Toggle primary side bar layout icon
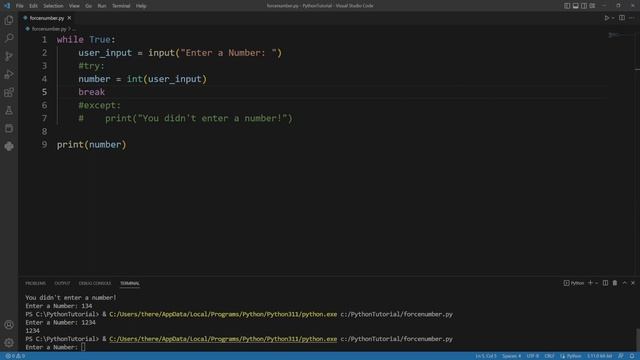The image size is (640, 360). (567, 6)
